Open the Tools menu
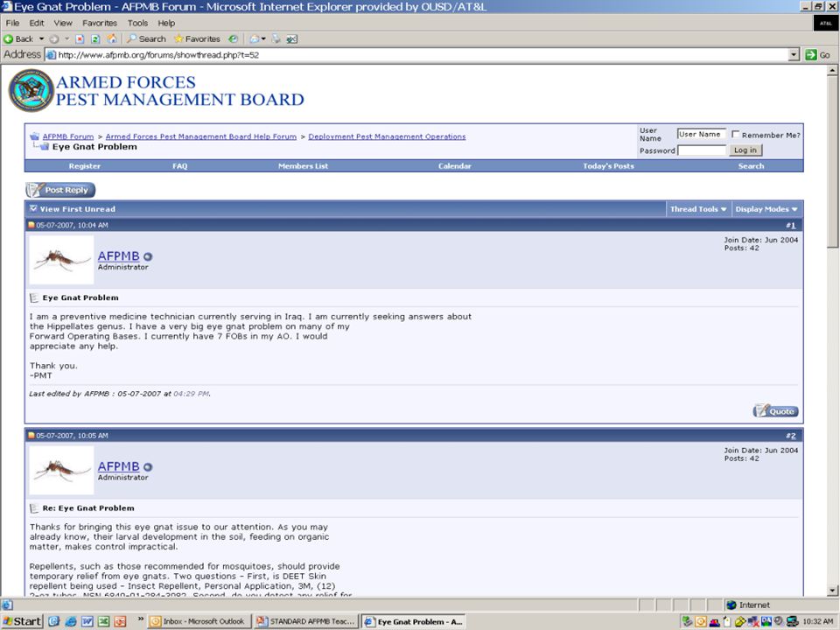The image size is (840, 630). [x=137, y=23]
